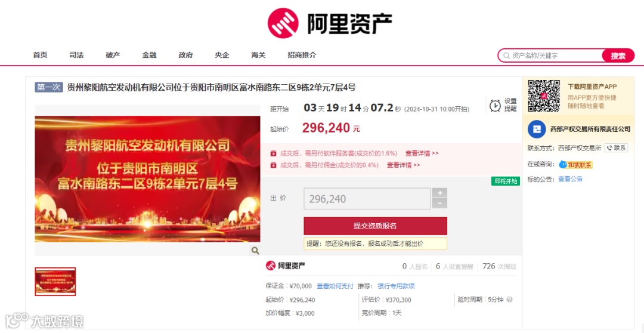The height and width of the screenshot is (333, 644).
Task: Click the 资产名称/关键字 search field
Action: pos(550,55)
